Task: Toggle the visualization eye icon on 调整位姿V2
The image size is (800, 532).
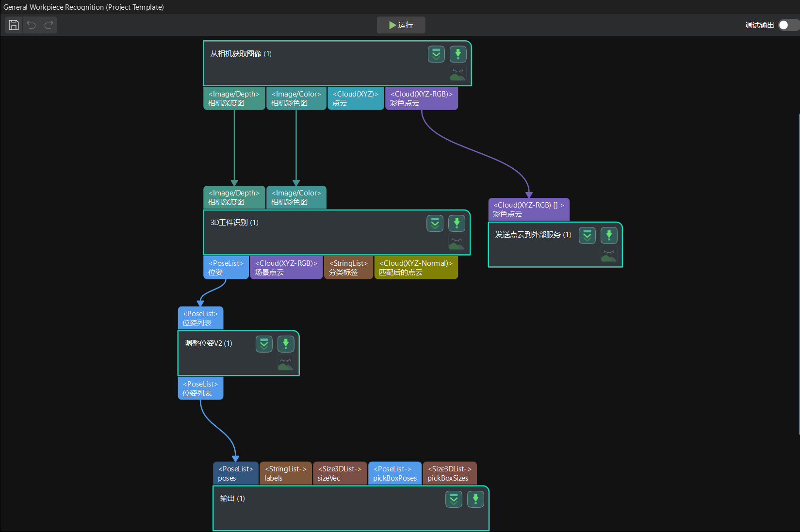Action: click(285, 364)
